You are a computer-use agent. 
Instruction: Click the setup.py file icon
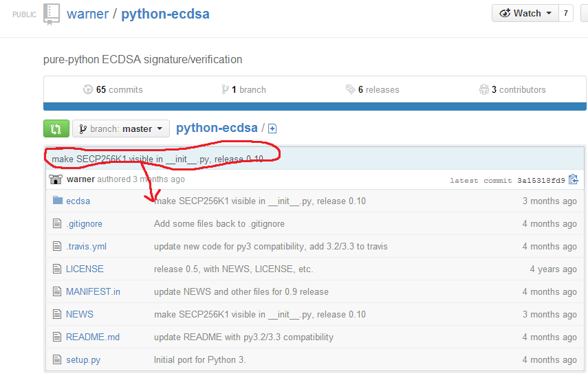coord(57,359)
